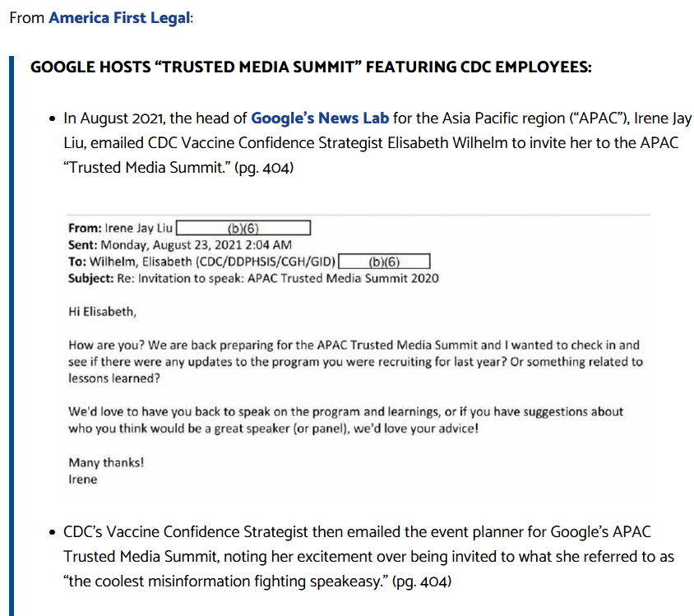Click the (b)(6) redaction box after Irene Jay Liu
Screen dimensions: 694x616
243,228
